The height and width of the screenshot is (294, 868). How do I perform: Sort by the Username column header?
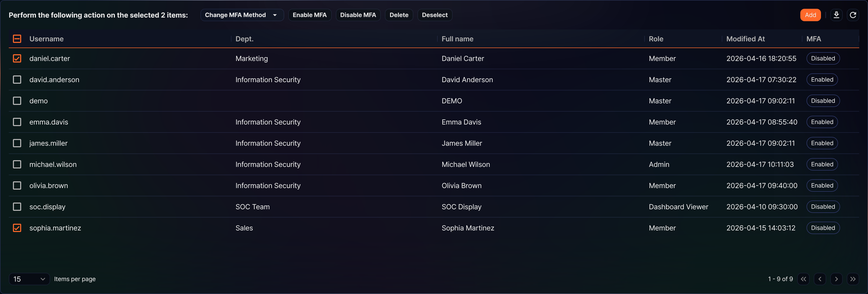coord(47,39)
